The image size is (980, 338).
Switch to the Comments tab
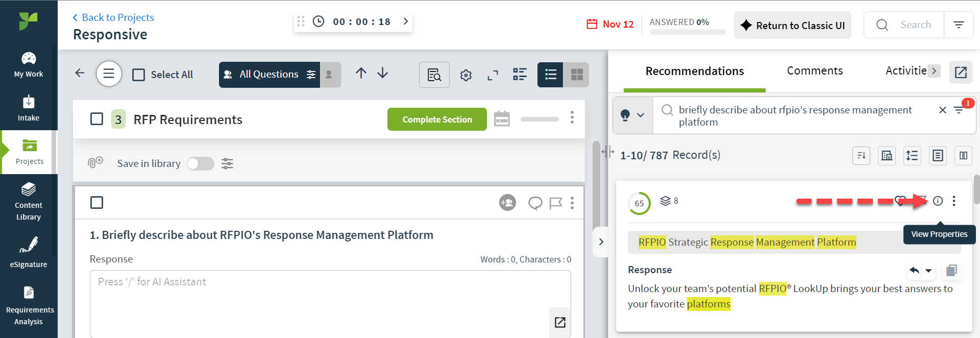815,71
